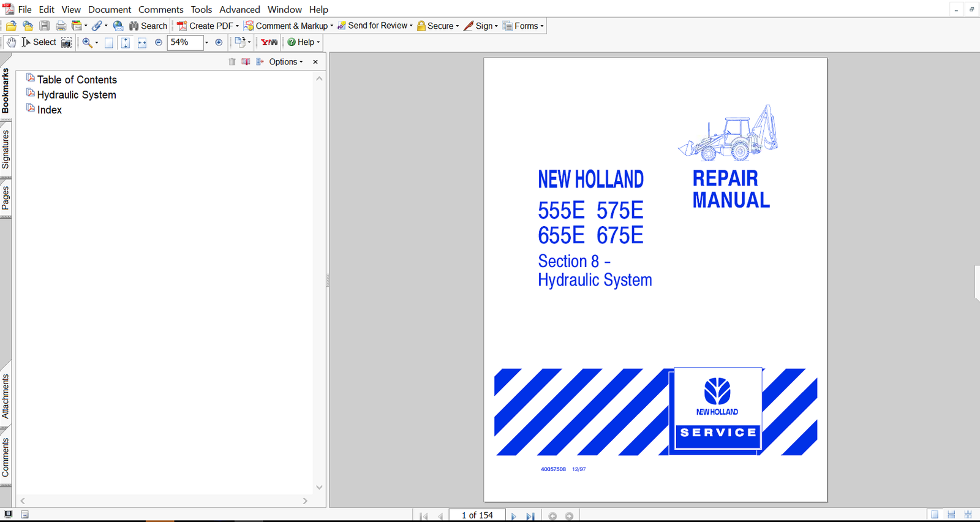Click the Yahoo search toolbar icon
980x522 pixels.
pos(269,42)
